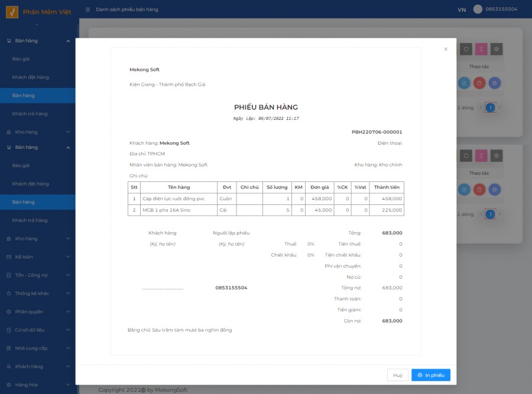
Task: Switch language via VN selector
Action: (462, 9)
